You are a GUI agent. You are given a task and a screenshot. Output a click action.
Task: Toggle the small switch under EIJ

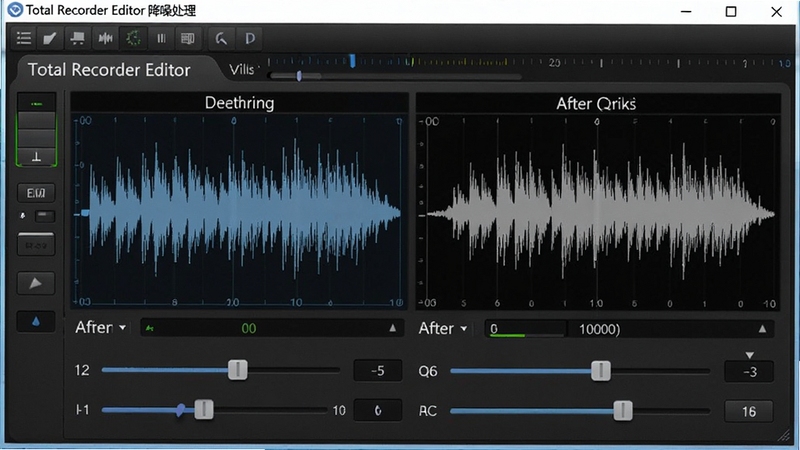point(44,215)
